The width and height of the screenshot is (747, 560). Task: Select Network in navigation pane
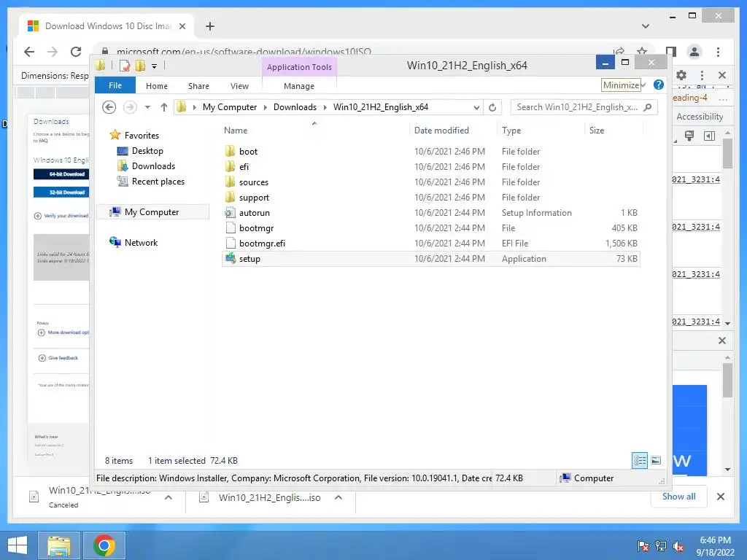(141, 242)
